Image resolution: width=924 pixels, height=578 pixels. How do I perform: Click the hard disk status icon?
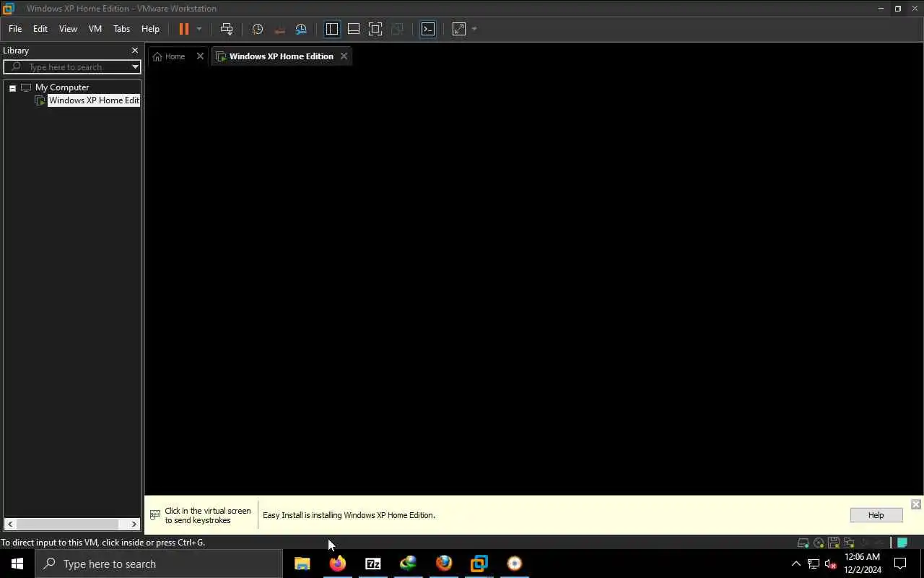point(803,543)
